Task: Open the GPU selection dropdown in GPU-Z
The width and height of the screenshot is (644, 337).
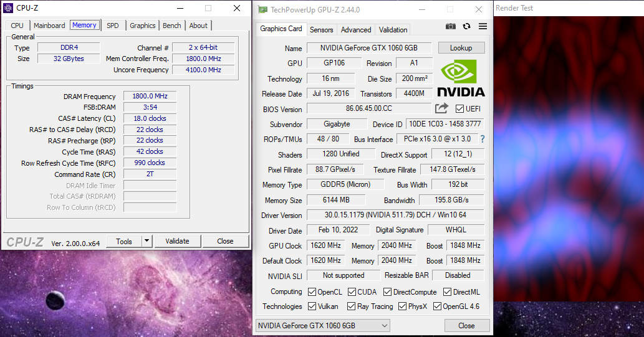Action: (322, 326)
